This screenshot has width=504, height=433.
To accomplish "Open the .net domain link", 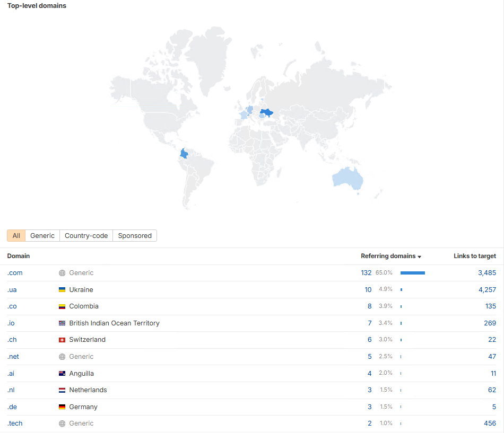I will tap(13, 357).
